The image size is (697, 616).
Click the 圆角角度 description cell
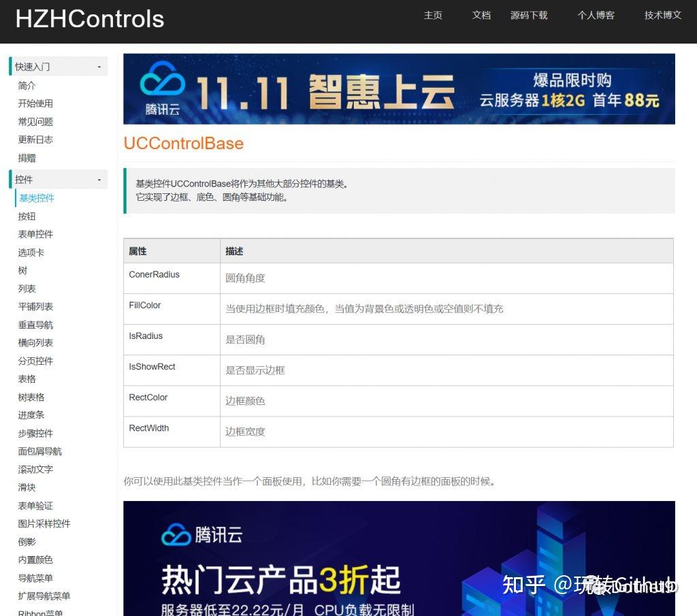click(x=447, y=278)
